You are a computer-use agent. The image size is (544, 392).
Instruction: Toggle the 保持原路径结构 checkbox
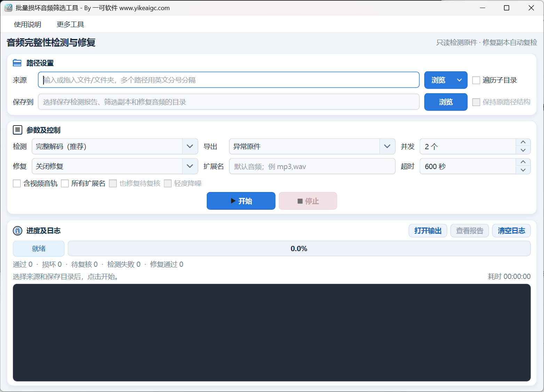tap(476, 102)
